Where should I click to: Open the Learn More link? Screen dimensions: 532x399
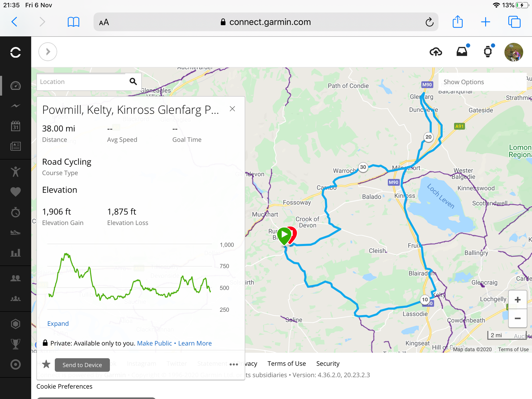(195, 343)
